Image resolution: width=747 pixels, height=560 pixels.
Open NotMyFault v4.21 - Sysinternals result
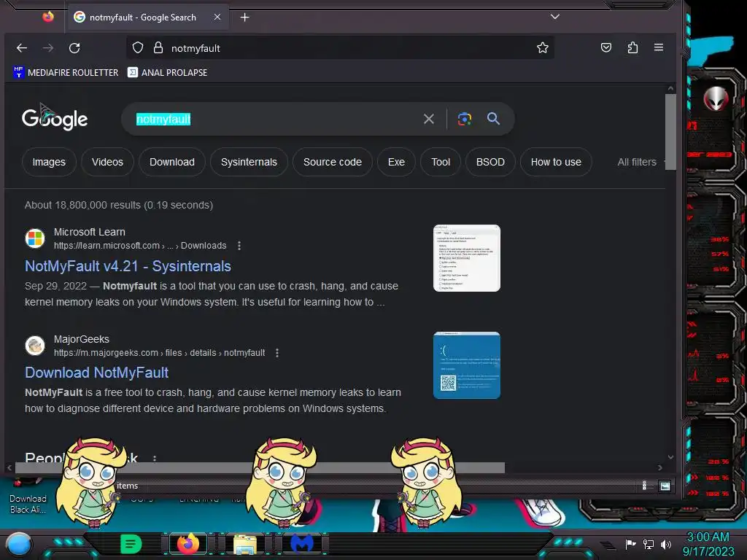(128, 266)
